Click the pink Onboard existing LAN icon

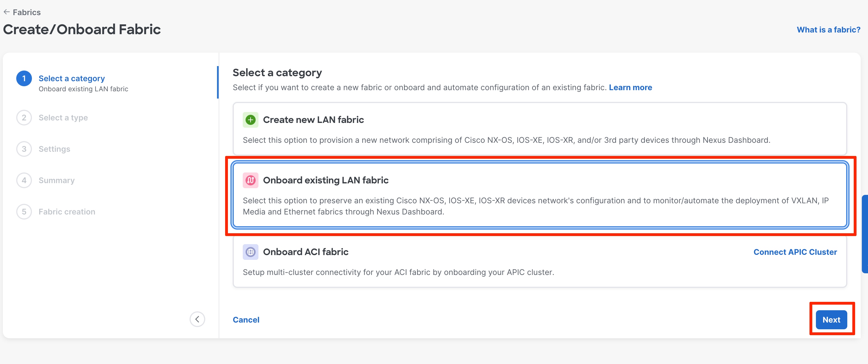(250, 180)
